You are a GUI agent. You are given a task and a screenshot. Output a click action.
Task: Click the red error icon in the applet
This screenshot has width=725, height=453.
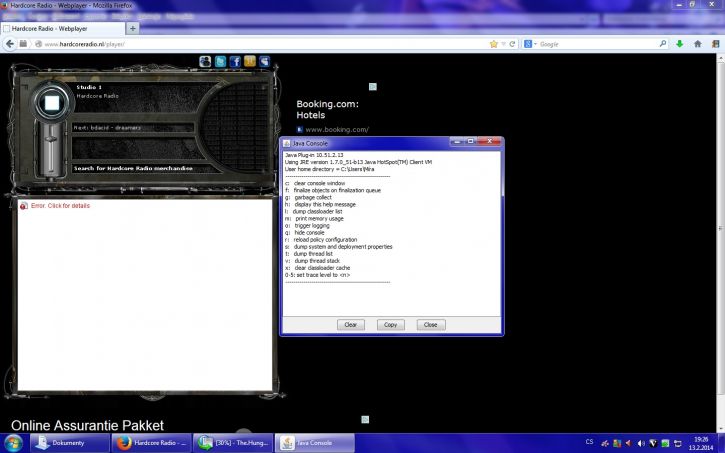(24, 206)
